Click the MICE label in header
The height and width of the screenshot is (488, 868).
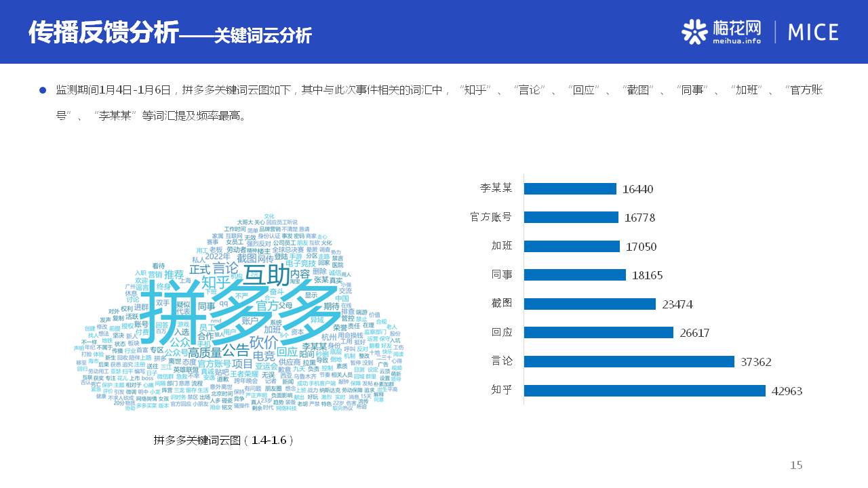click(814, 32)
